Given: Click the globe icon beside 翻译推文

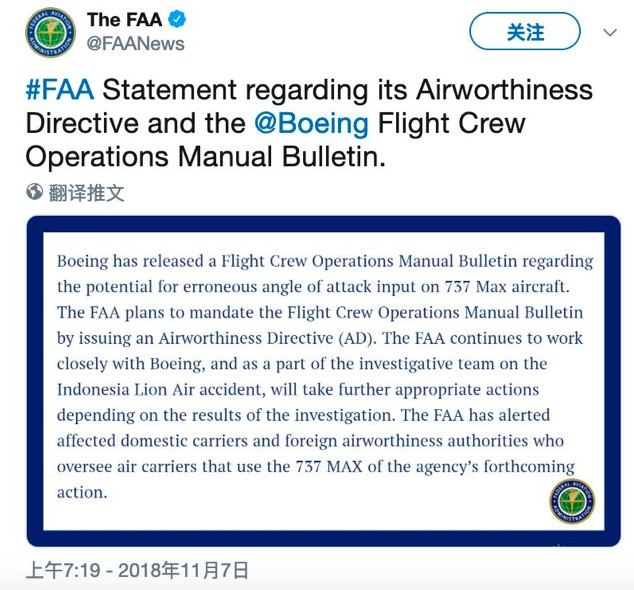Looking at the screenshot, I should [x=35, y=192].
